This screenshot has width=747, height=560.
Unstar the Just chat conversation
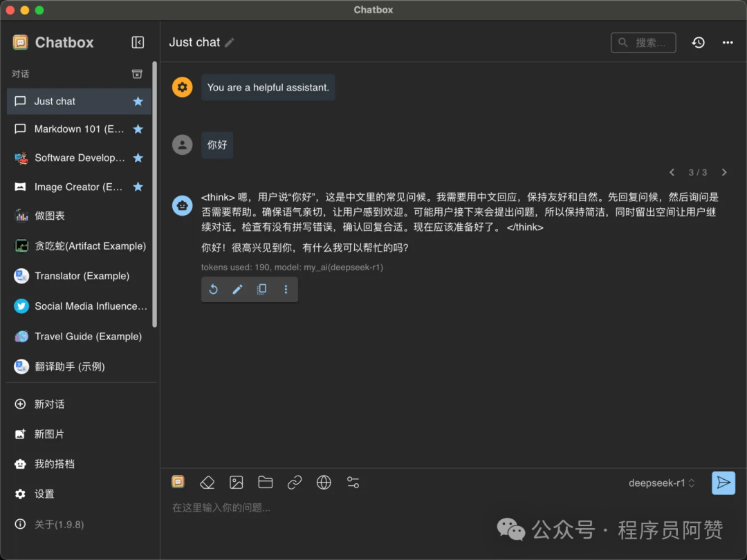click(x=138, y=101)
